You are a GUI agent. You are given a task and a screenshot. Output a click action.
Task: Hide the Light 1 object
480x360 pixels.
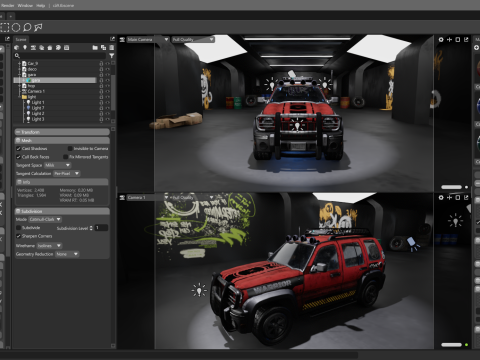tap(108, 102)
